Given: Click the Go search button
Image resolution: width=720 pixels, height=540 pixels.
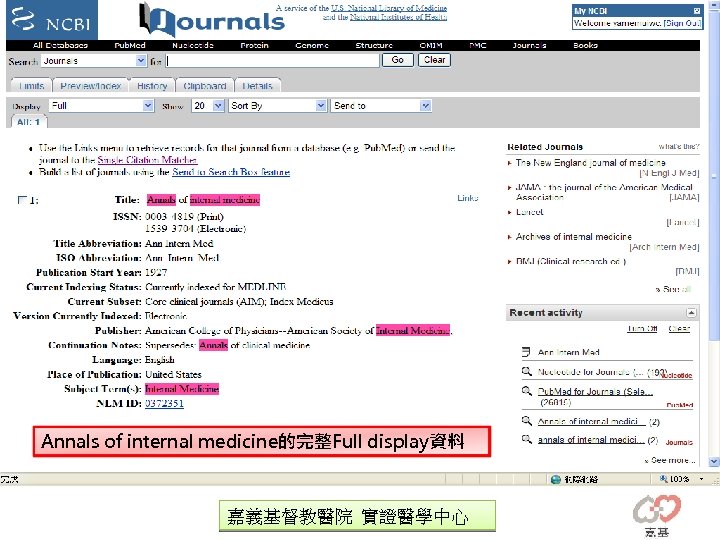Looking at the screenshot, I should tap(398, 60).
